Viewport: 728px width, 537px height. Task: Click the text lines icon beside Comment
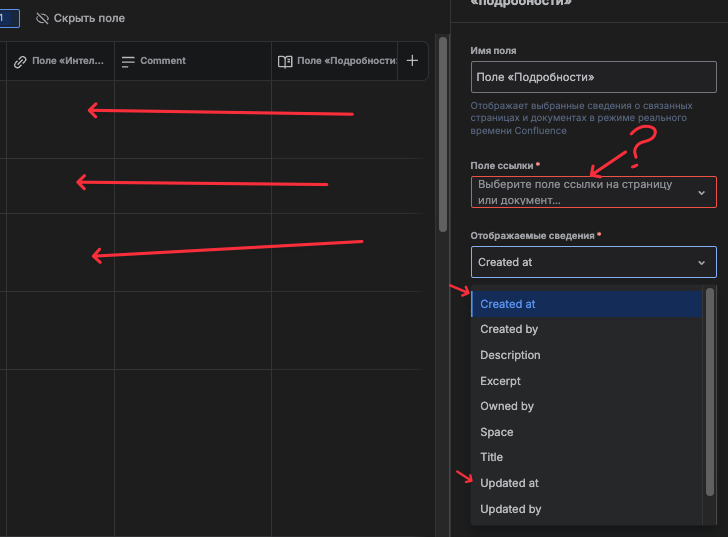[x=128, y=62]
